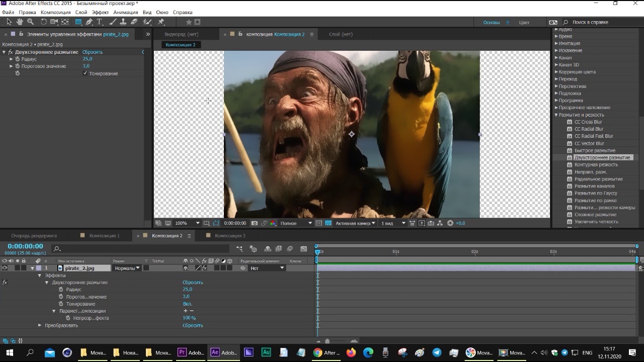Select the Hand tool
The width and height of the screenshot is (644, 362).
click(20, 22)
